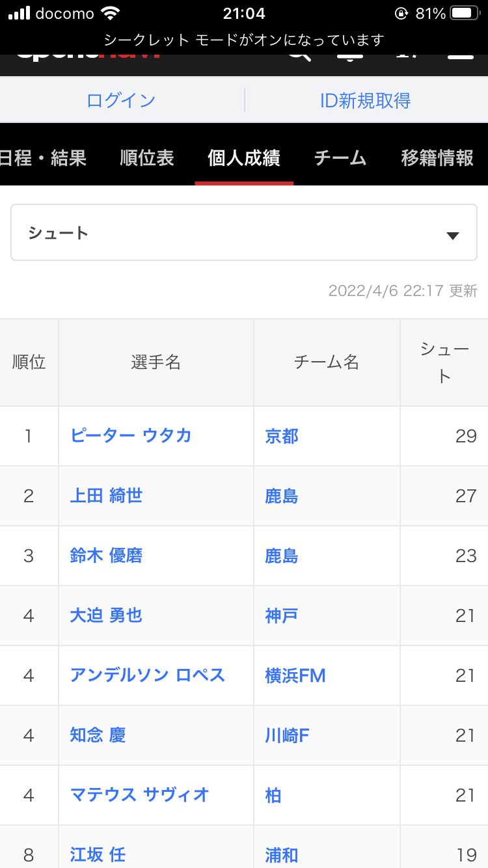The width and height of the screenshot is (488, 868).
Task: Open player page for ピーター ウタカ
Action: [x=131, y=435]
